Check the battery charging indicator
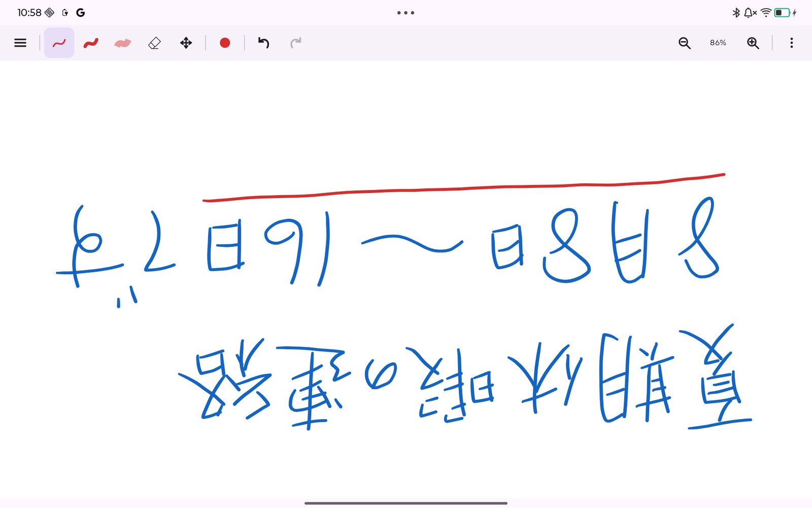The image size is (812, 508). coord(785,13)
